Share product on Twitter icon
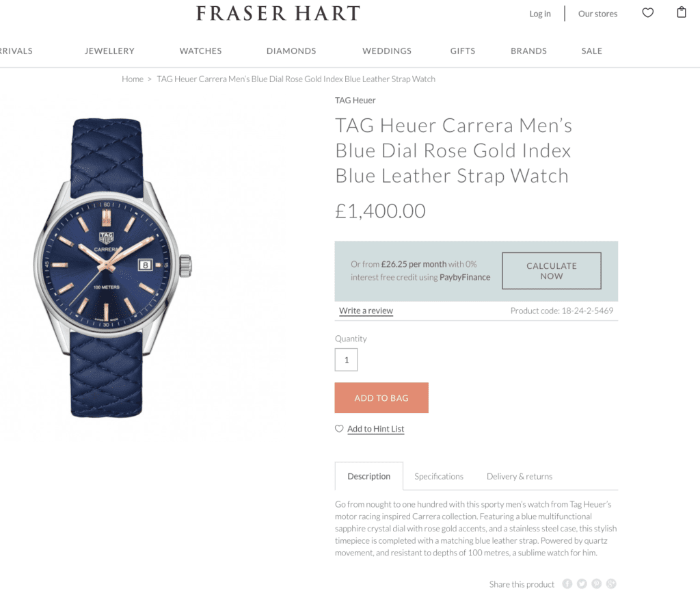The width and height of the screenshot is (700, 604). pos(582,584)
